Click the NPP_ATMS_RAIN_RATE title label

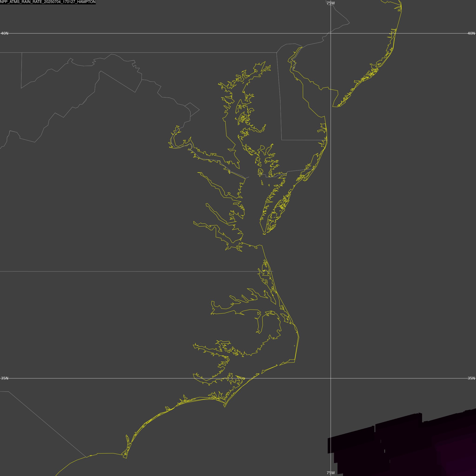coord(48,2)
